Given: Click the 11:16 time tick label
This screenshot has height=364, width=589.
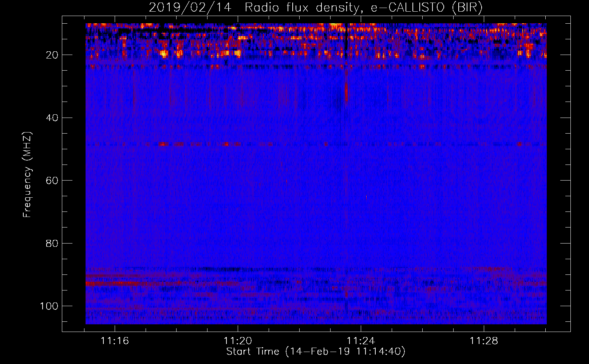Looking at the screenshot, I should [x=115, y=341].
